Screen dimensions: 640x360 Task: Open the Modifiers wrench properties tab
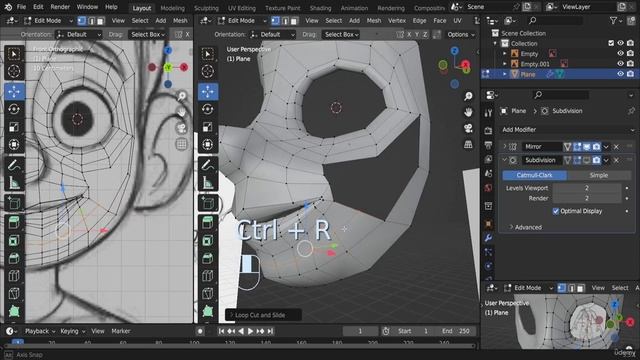488,238
